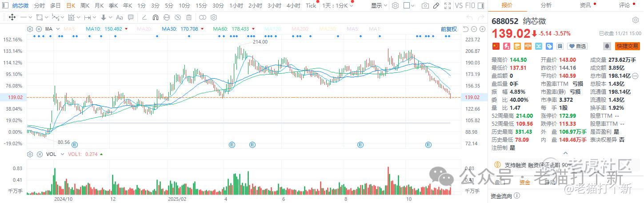Expand rectangle tool options arrow
Viewport: 644px width, 203px height.
46,17
